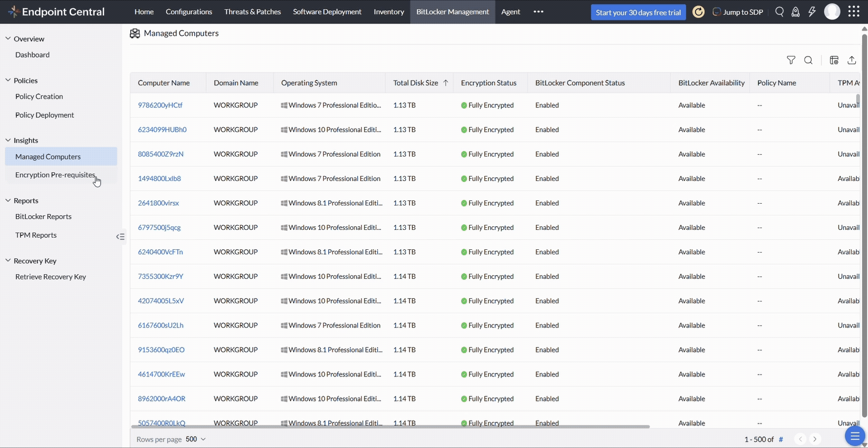Viewport: 868px width, 448px height.
Task: Sort by BitLocker Component Status header
Action: [580, 83]
